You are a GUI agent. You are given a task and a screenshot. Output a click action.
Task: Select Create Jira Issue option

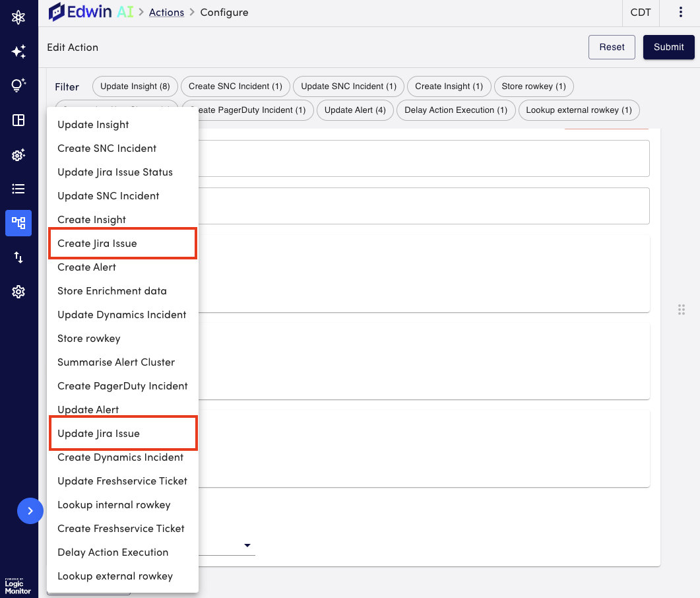coord(122,244)
